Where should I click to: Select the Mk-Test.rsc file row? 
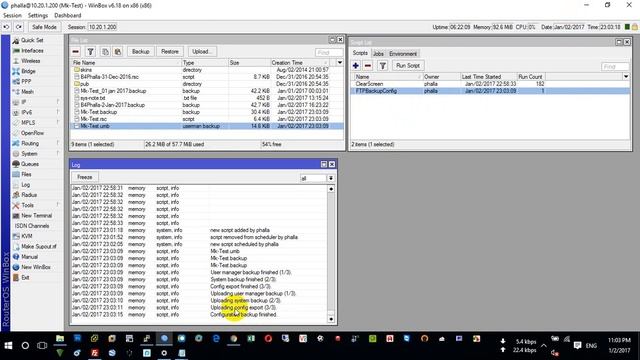click(207, 119)
